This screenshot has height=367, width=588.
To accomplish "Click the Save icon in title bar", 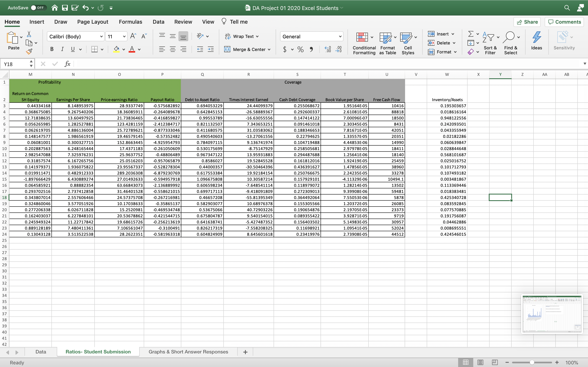I will click(65, 8).
